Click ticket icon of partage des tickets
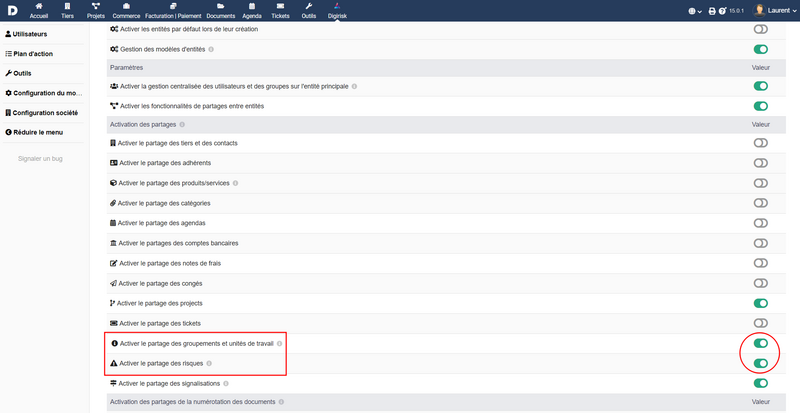 click(114, 323)
